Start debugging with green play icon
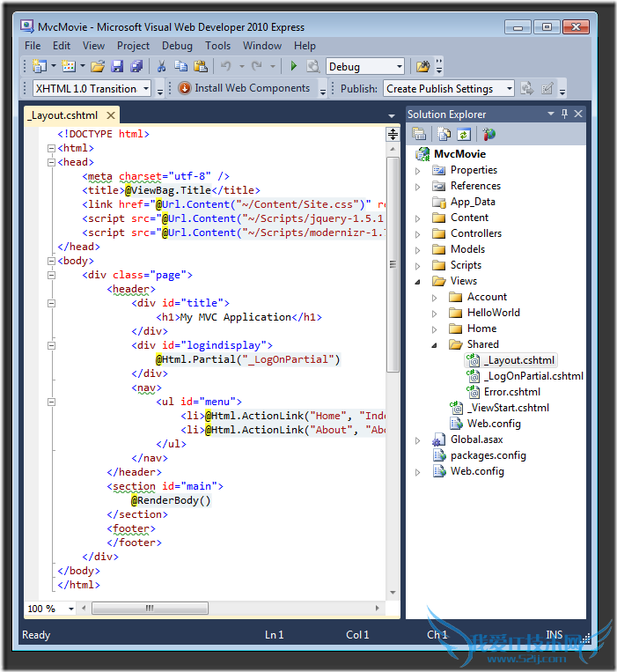 click(292, 66)
